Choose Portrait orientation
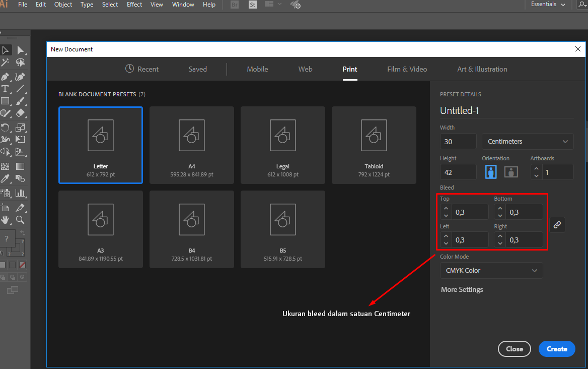The width and height of the screenshot is (588, 369). click(490, 172)
